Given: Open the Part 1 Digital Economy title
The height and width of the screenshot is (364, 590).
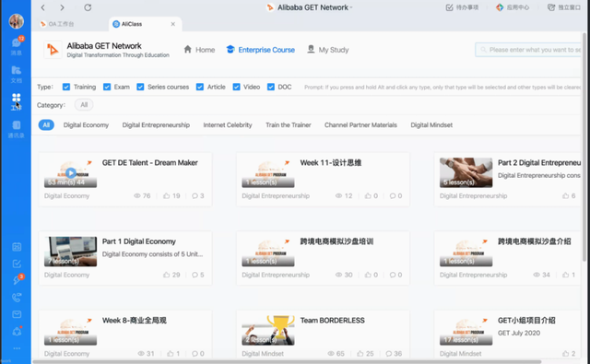Looking at the screenshot, I should (139, 241).
